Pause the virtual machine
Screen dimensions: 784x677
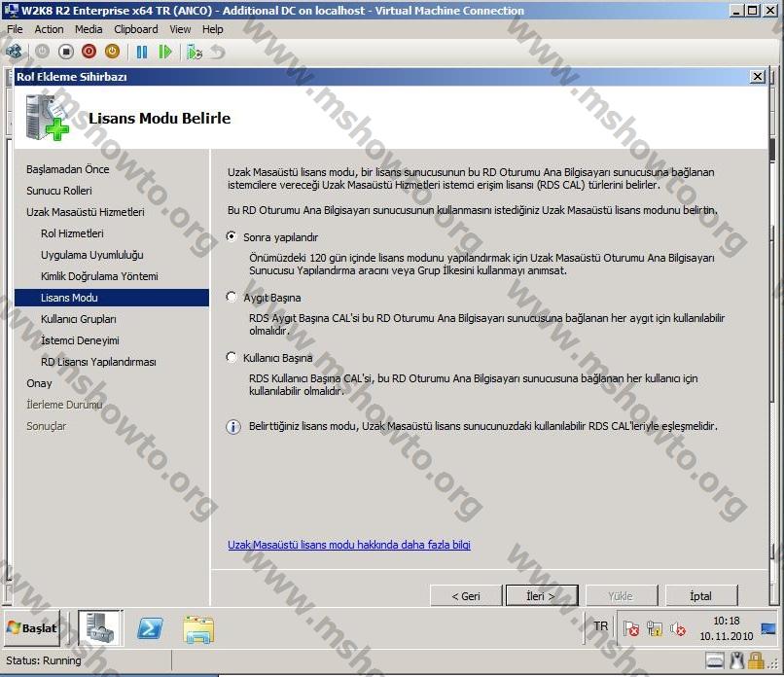pyautogui.click(x=142, y=52)
